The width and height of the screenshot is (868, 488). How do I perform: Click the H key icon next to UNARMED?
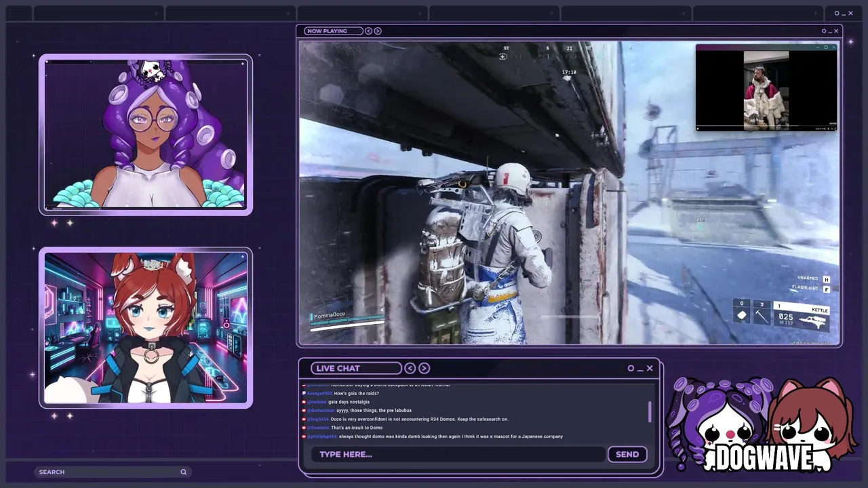point(827,279)
